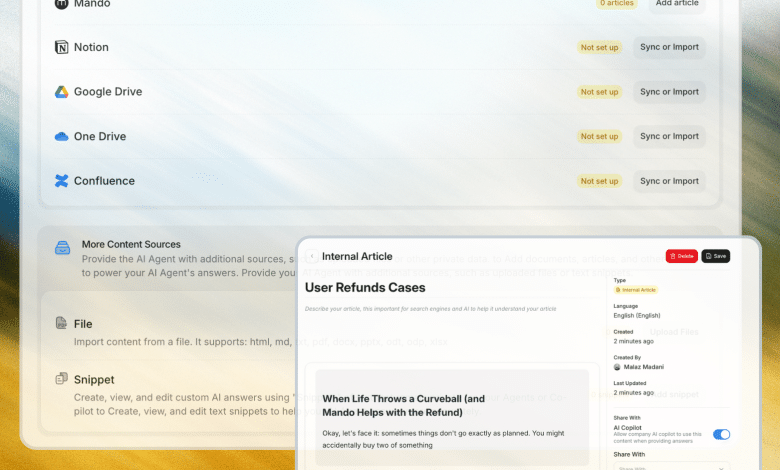Image resolution: width=780 pixels, height=470 pixels.
Task: Toggle the AI Copilot sharing switch
Action: pos(721,434)
